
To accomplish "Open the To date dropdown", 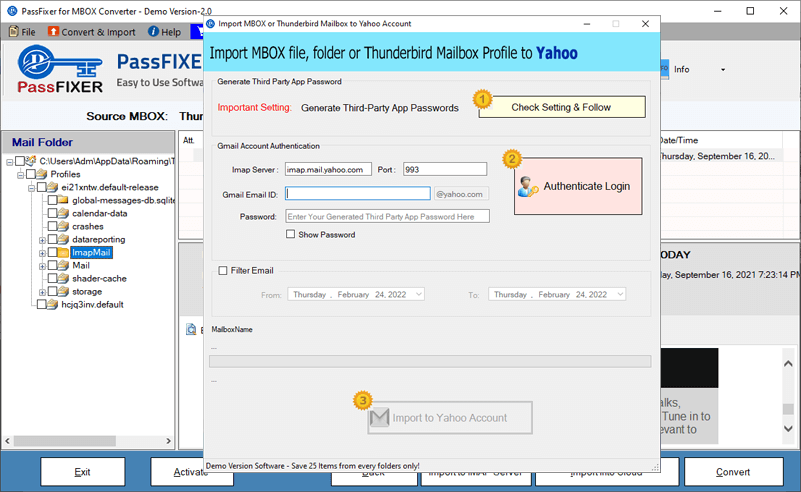I will (620, 294).
